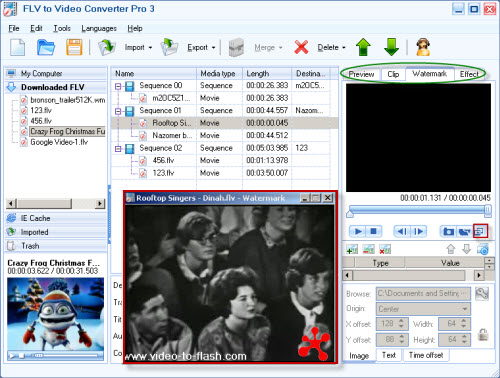The width and height of the screenshot is (500, 378).
Task: Open the Trash section
Action: 56,246
